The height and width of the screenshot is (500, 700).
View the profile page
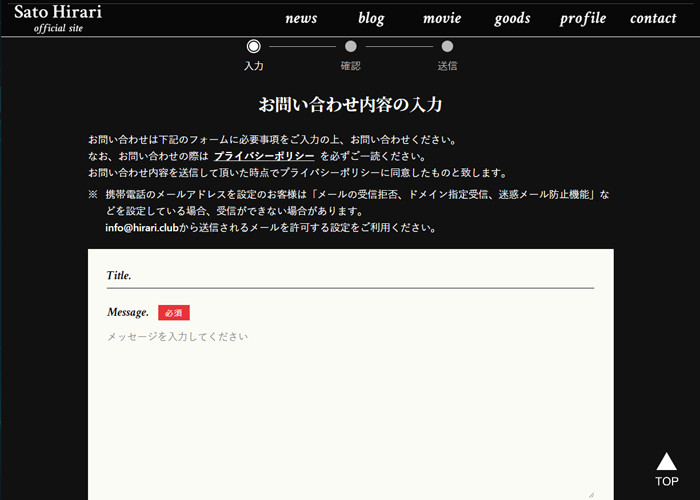(x=583, y=18)
